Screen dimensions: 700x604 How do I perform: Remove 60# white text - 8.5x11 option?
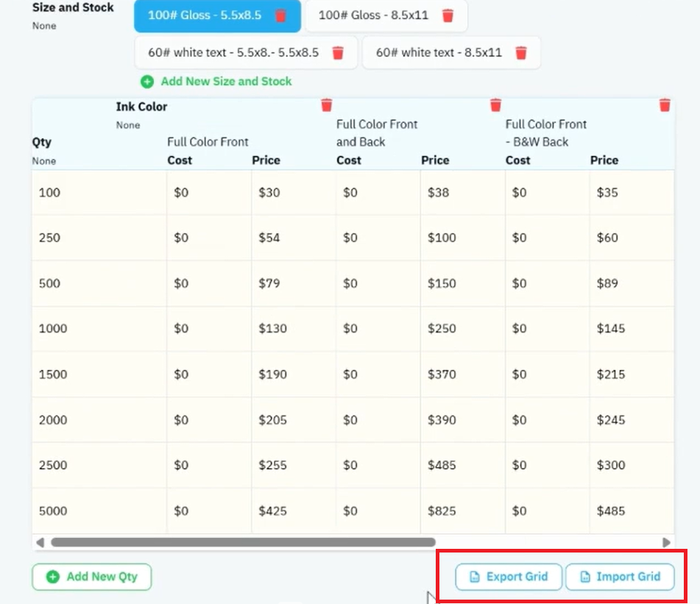pos(521,53)
